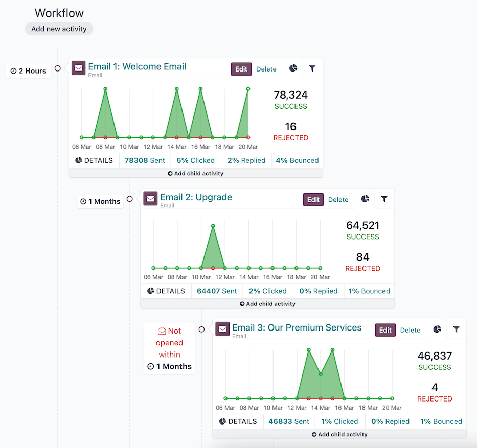Click the connector circle before Email 1
477x448 pixels.
pyautogui.click(x=57, y=67)
